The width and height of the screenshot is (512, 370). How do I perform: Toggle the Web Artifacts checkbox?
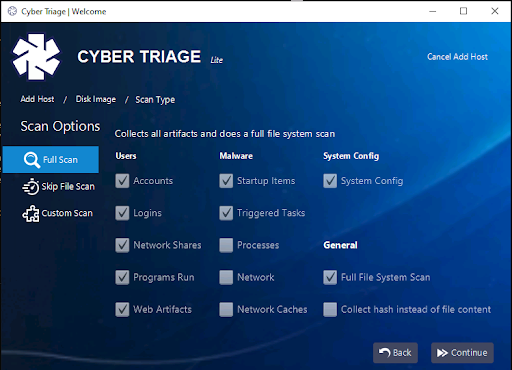point(122,309)
